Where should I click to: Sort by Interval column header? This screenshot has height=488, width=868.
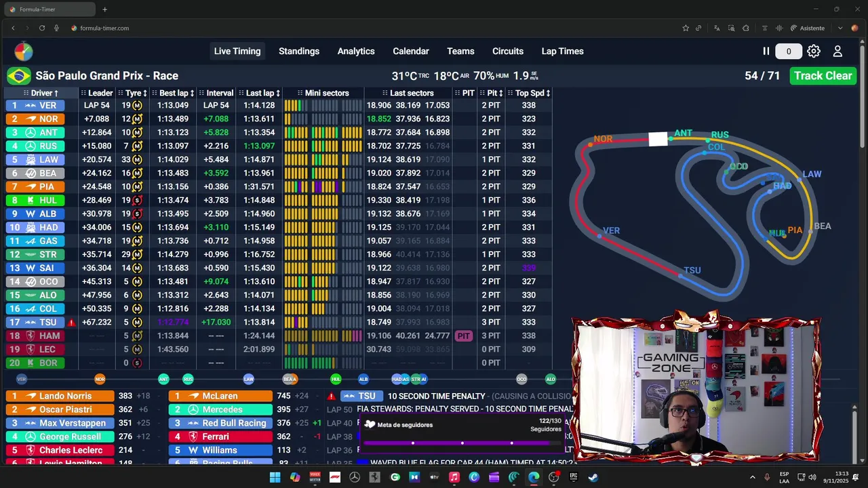(x=216, y=93)
